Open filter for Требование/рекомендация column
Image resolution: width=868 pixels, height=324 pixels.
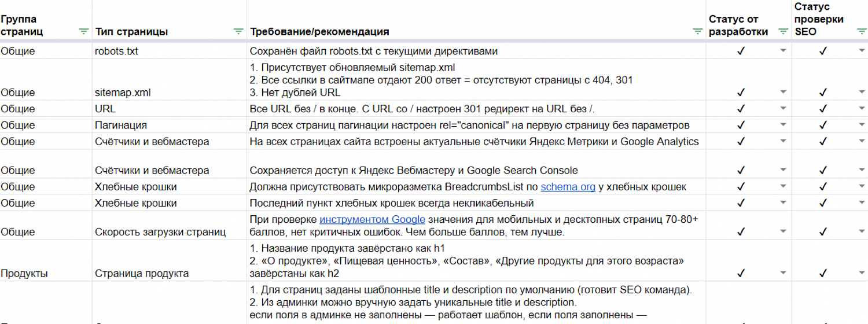coord(697,32)
